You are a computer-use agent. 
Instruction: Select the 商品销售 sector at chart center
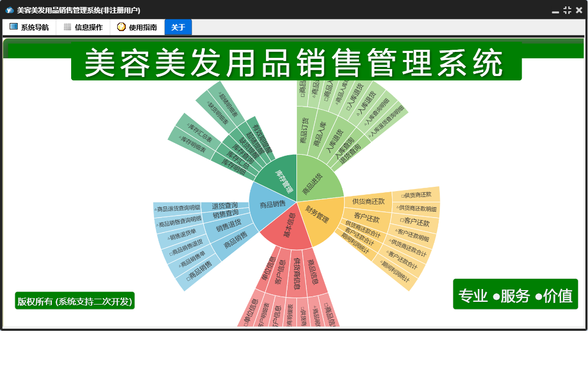(x=272, y=205)
